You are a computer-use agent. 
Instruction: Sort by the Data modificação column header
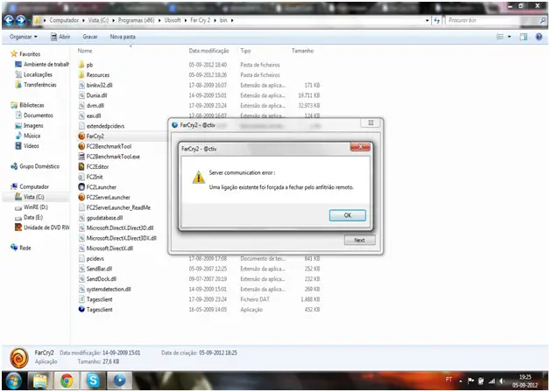[208, 51]
